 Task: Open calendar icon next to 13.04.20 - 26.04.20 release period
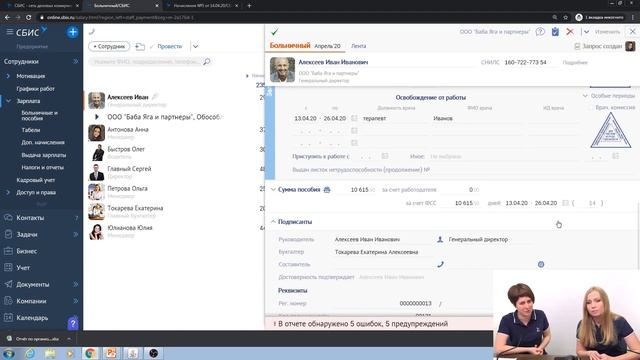click(x=354, y=118)
